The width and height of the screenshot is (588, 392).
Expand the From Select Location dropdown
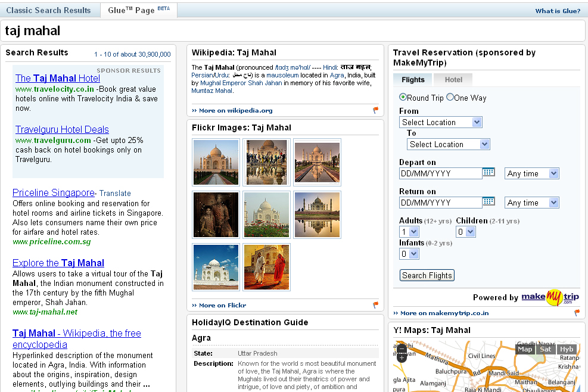tap(441, 122)
